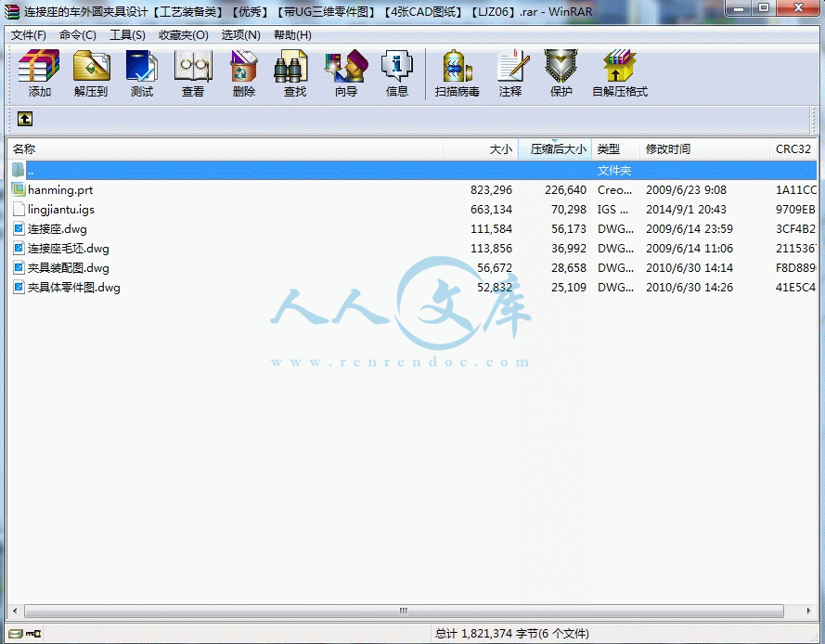This screenshot has height=644, width=825.
Task: Show archive 信息 (Info)
Action: (x=396, y=73)
